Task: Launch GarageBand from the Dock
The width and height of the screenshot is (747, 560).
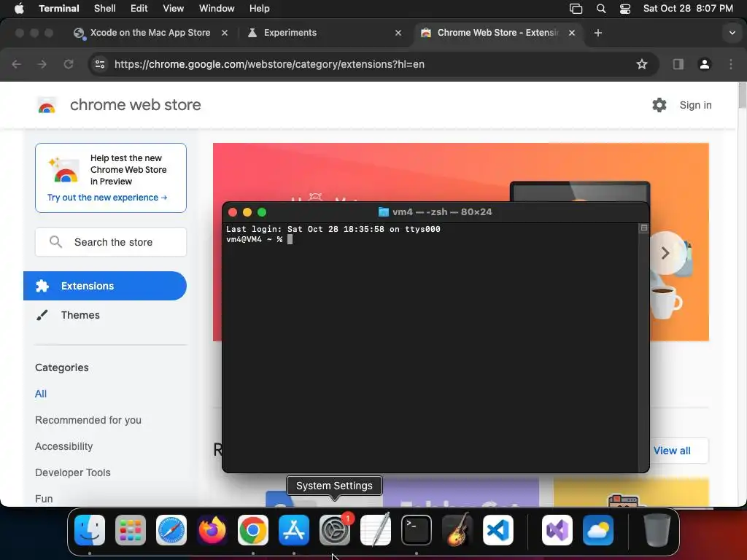Action: 457,530
